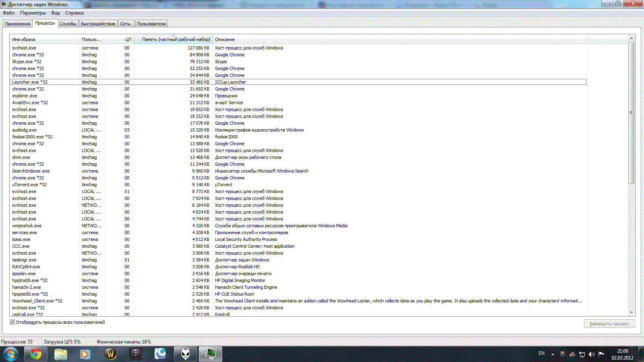Image resolution: width=644 pixels, height=362 pixels.
Task: Switch to foobar2000 on the taskbar
Action: 185,354
